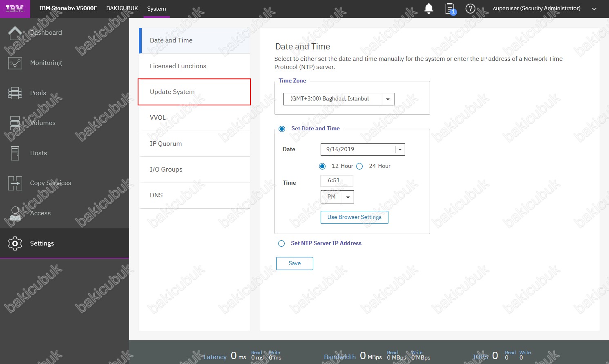609x364 pixels.
Task: Open the Update System page
Action: (194, 92)
